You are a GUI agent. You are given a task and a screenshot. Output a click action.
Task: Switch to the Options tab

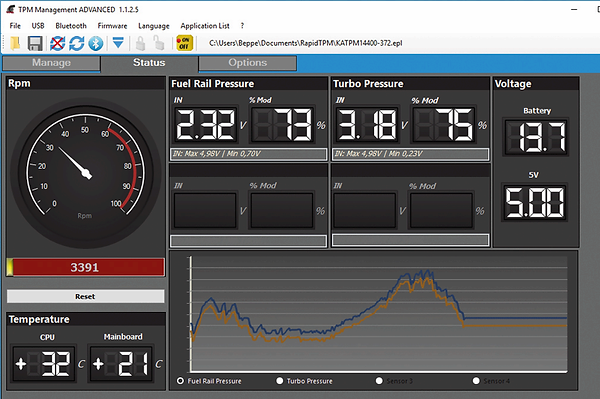[248, 63]
